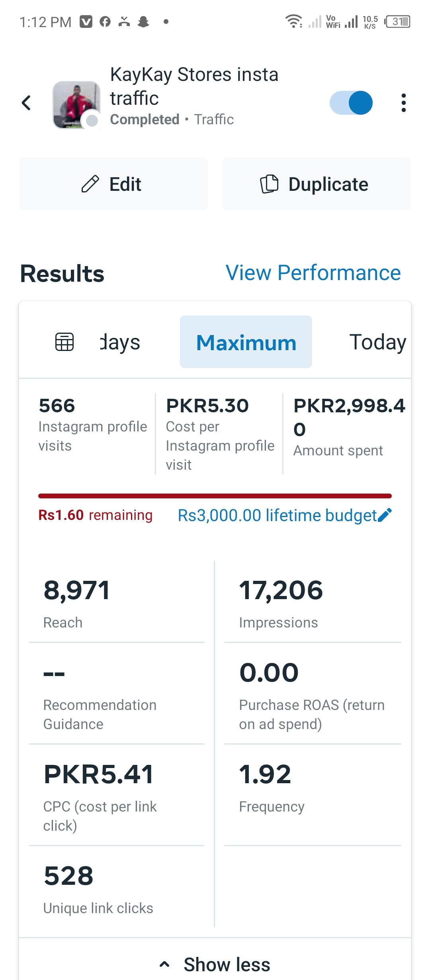Open the custom date table icon
Image resolution: width=430 pixels, height=980 pixels.
click(x=64, y=342)
